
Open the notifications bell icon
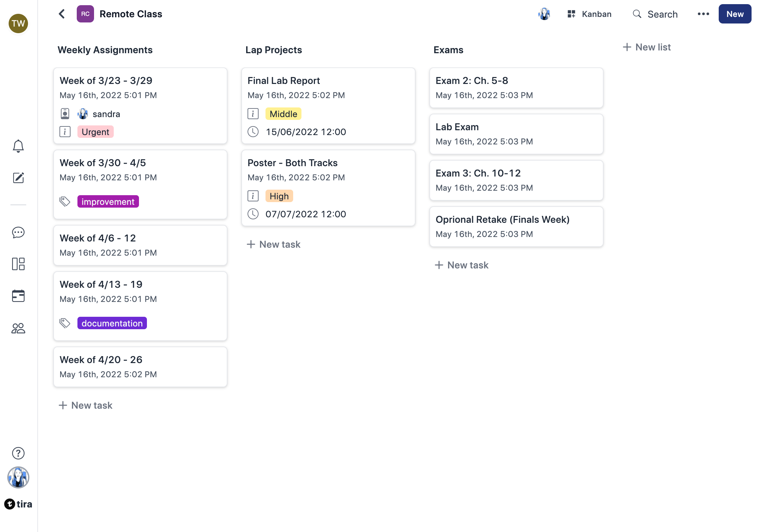click(x=18, y=146)
